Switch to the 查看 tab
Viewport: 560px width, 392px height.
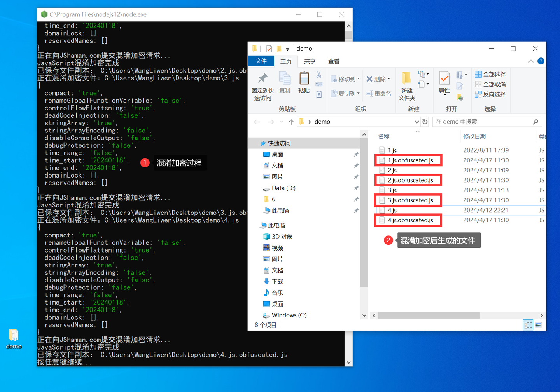point(334,61)
